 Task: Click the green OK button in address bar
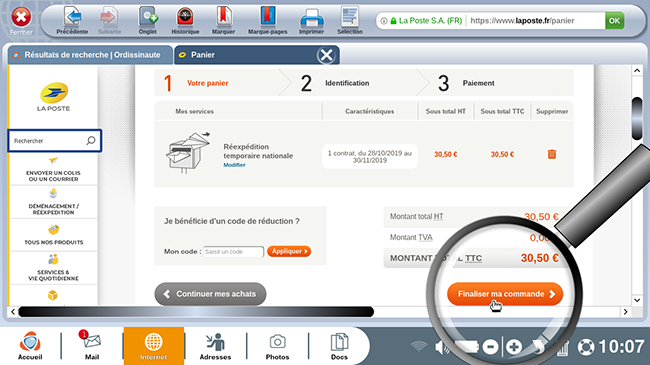pyautogui.click(x=614, y=20)
